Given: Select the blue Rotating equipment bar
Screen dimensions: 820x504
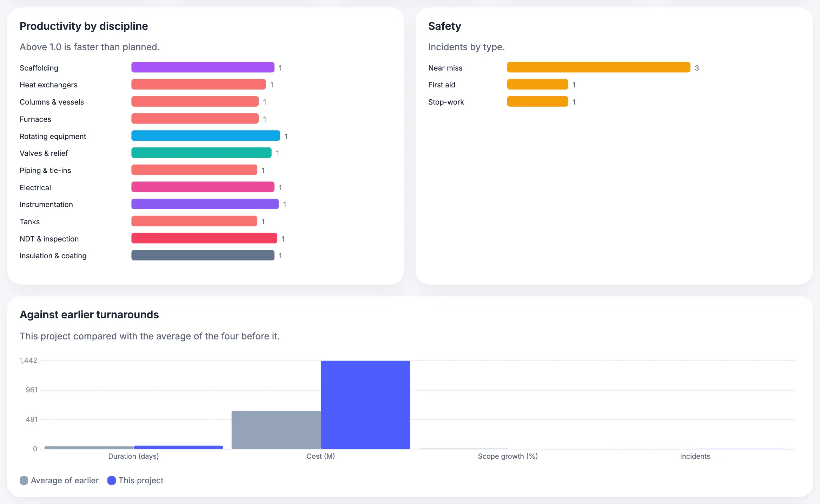Looking at the screenshot, I should pyautogui.click(x=206, y=135).
